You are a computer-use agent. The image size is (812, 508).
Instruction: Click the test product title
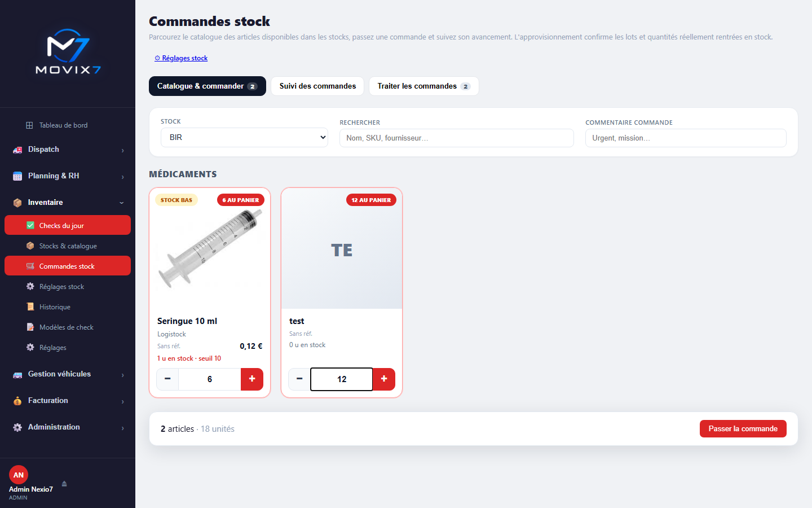point(297,321)
